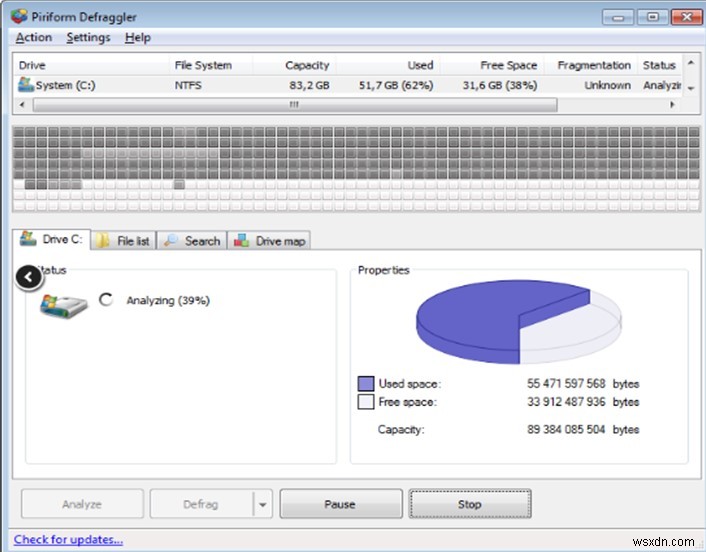The height and width of the screenshot is (552, 706).
Task: Click the Pause button
Action: point(341,504)
